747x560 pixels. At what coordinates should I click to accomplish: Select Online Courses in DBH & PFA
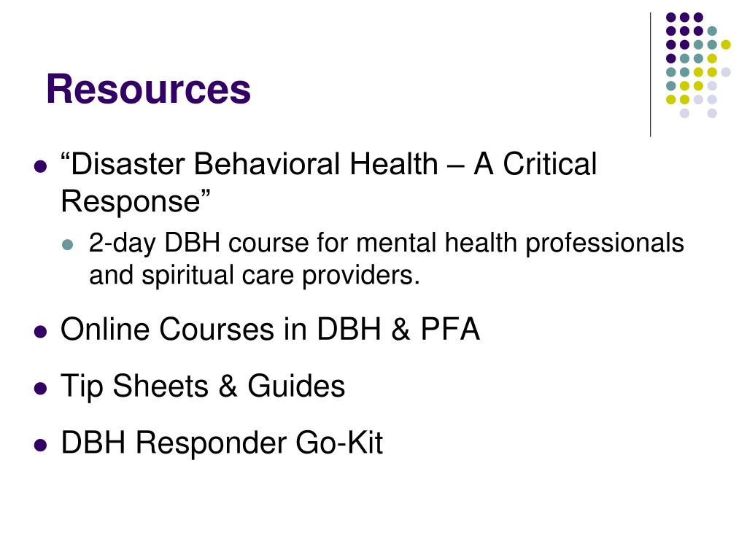point(270,329)
